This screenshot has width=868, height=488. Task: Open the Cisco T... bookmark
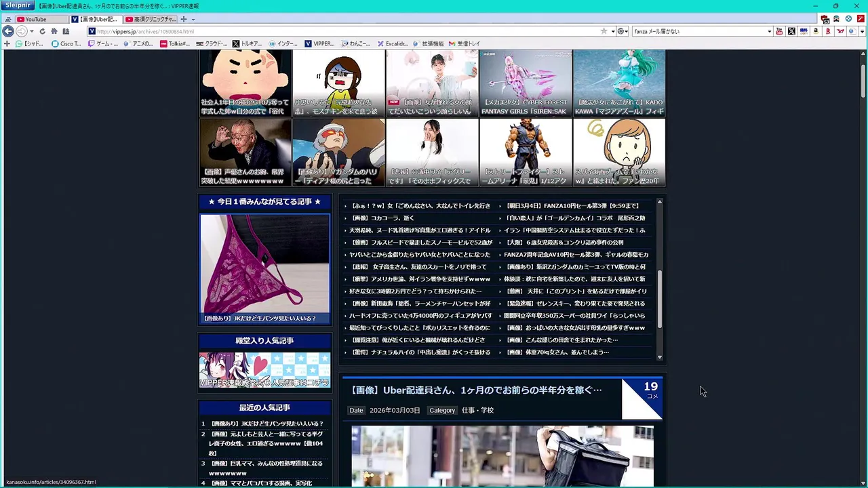click(66, 43)
